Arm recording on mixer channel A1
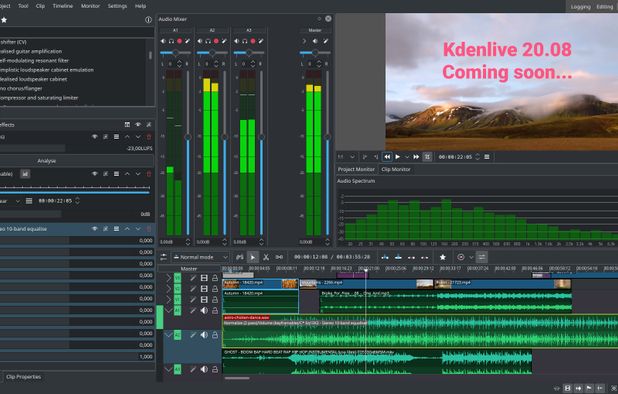Image resolution: width=618 pixels, height=394 pixels. tap(179, 41)
